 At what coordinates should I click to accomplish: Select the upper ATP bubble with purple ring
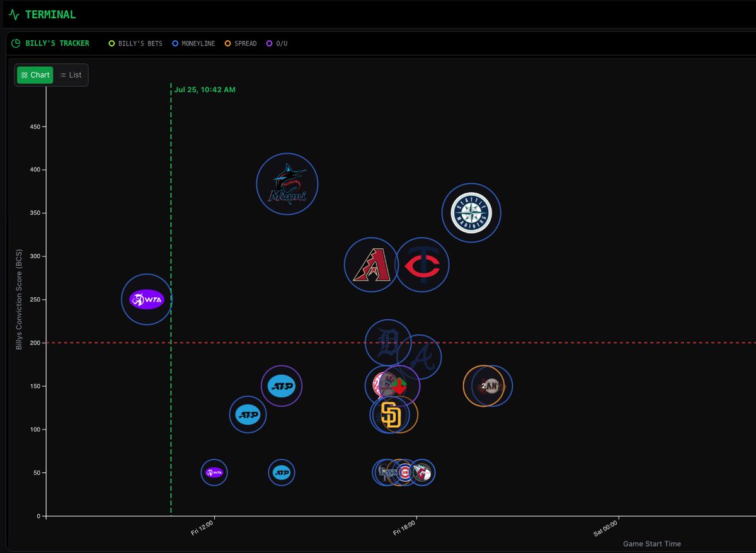[x=282, y=386]
